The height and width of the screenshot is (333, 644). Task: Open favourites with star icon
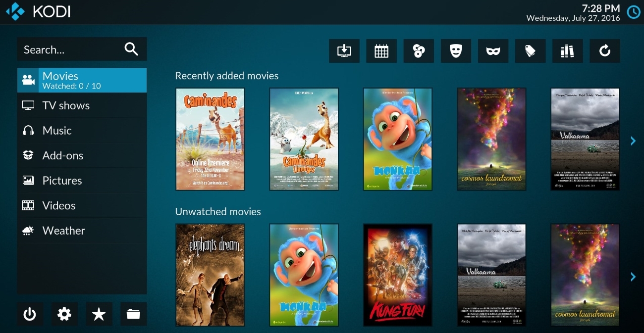(99, 314)
